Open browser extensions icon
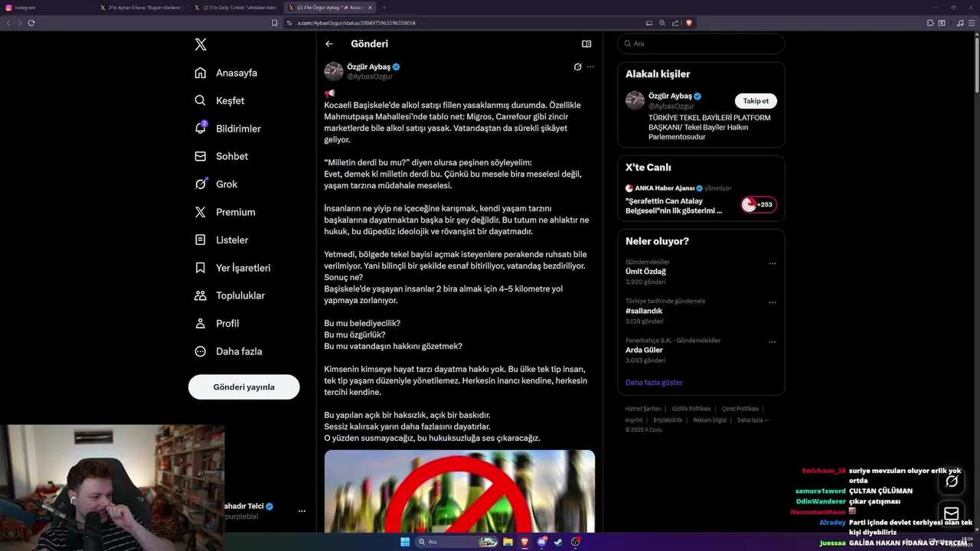 point(929,23)
